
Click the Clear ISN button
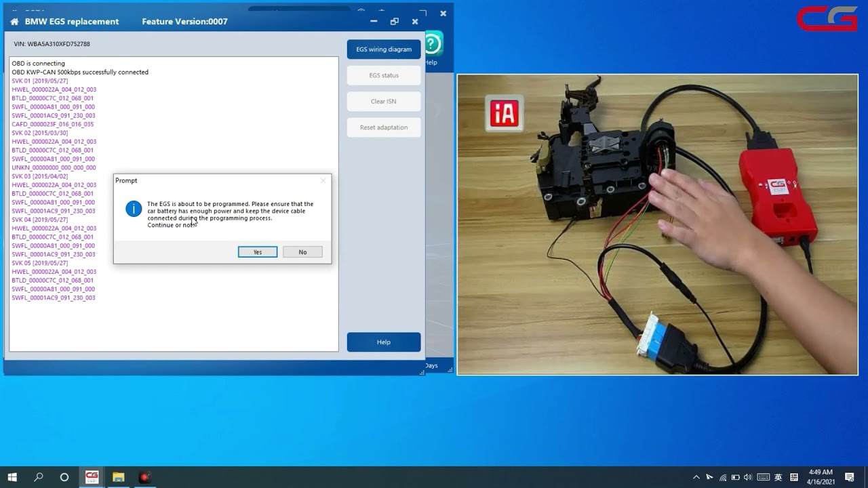384,102
